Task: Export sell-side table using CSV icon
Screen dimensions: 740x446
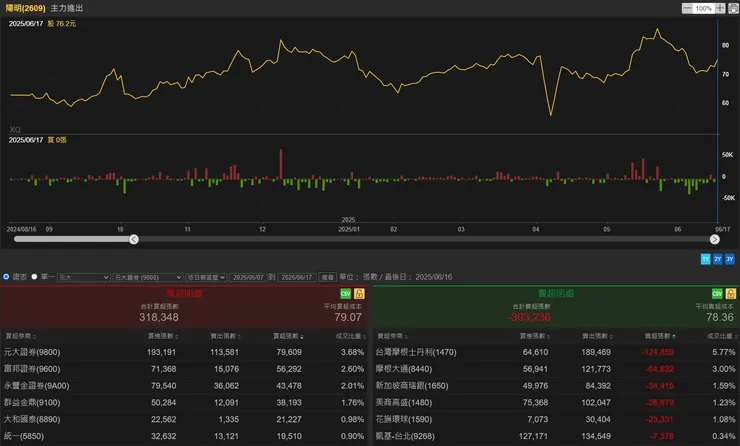Action: (x=717, y=294)
